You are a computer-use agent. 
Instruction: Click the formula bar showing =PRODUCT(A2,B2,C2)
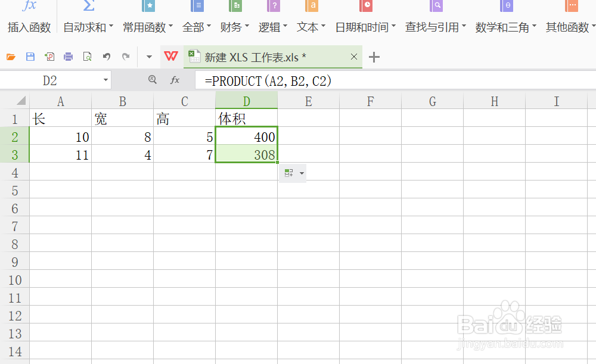point(395,80)
